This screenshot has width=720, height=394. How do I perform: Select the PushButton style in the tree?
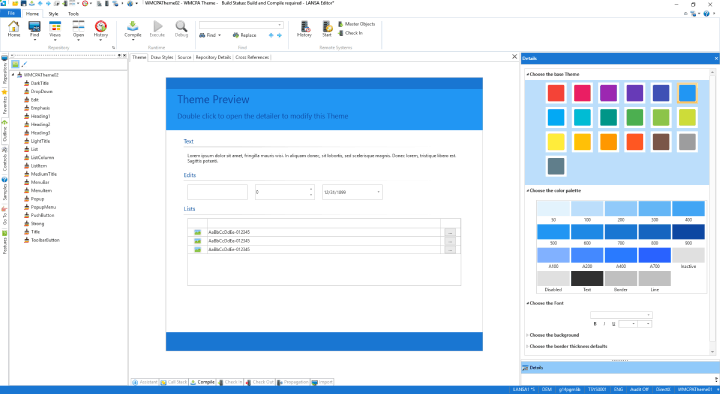(42, 215)
